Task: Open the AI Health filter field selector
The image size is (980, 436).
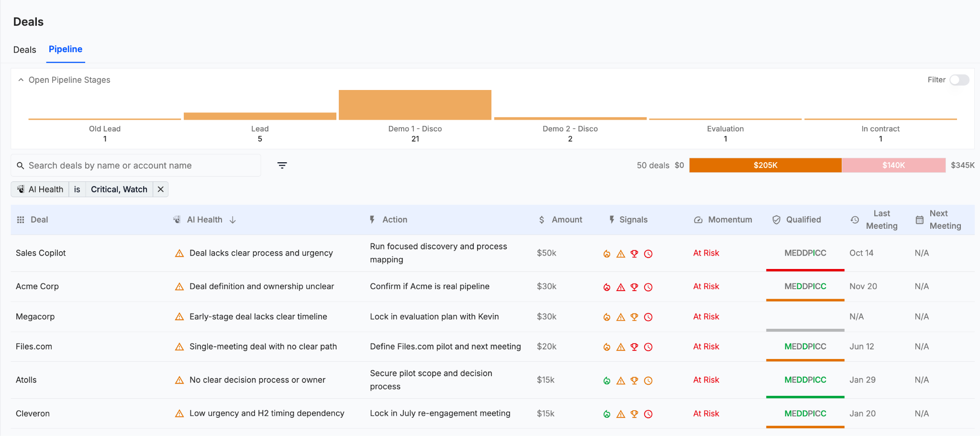Action: click(x=40, y=189)
